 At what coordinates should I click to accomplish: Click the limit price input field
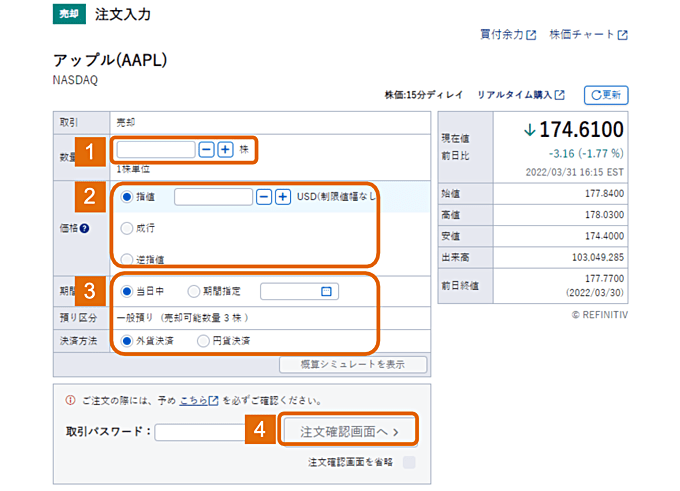[x=213, y=197]
